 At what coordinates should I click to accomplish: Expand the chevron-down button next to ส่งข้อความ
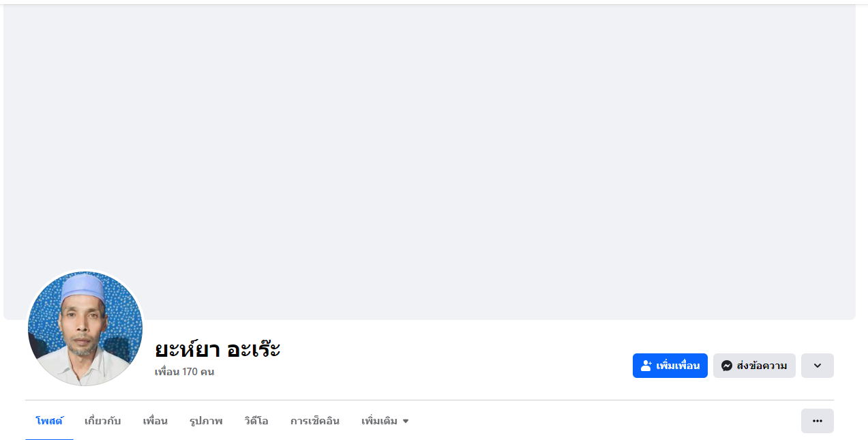tap(817, 366)
